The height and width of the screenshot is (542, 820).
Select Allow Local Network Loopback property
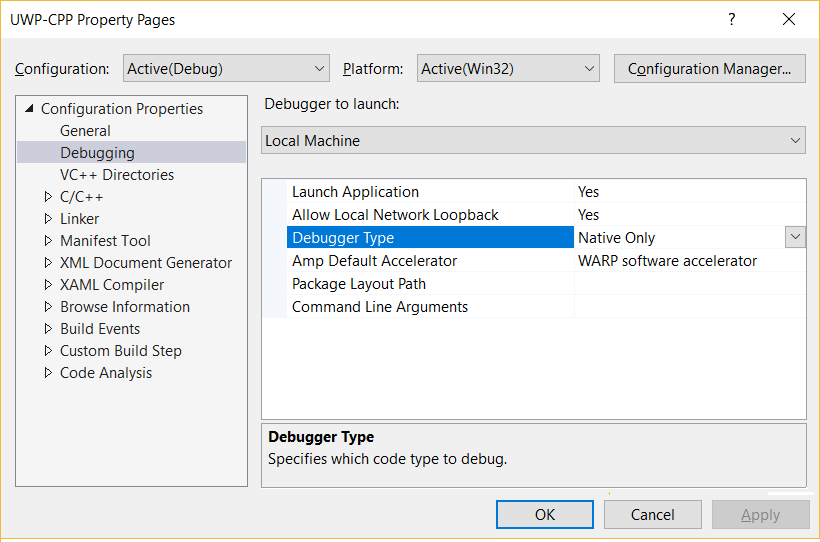pyautogui.click(x=430, y=214)
